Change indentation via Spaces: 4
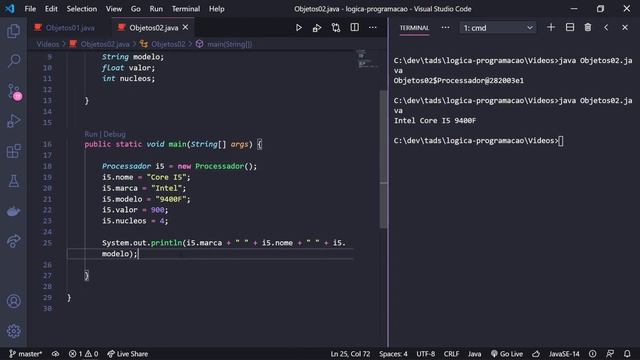 click(393, 354)
